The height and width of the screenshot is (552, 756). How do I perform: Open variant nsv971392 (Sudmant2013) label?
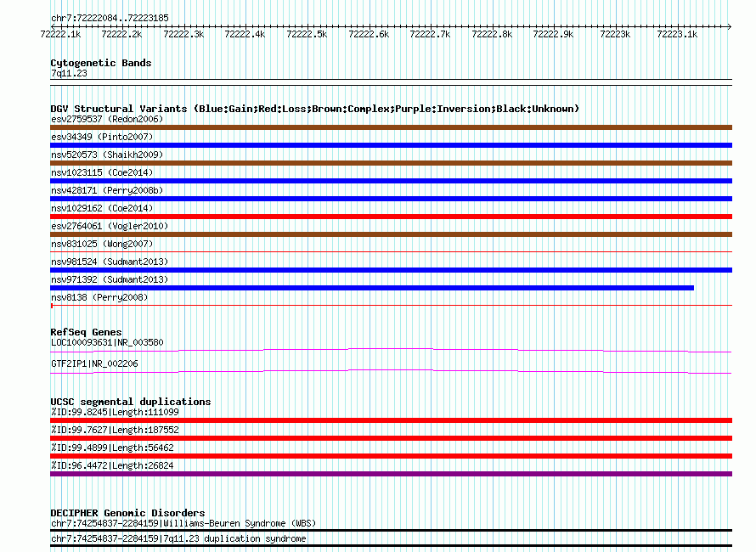click(x=110, y=279)
